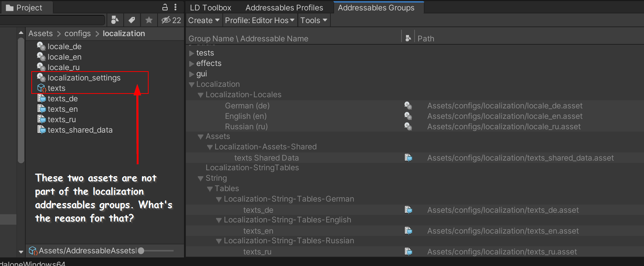Collapse the Localization-Locales group

200,95
